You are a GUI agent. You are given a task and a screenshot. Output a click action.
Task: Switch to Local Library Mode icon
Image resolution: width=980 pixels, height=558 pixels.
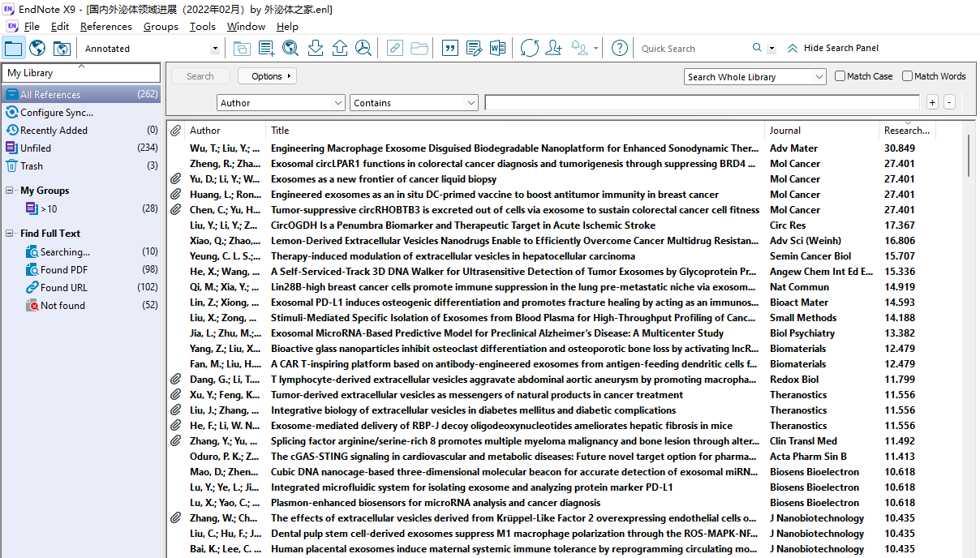pyautogui.click(x=14, y=48)
